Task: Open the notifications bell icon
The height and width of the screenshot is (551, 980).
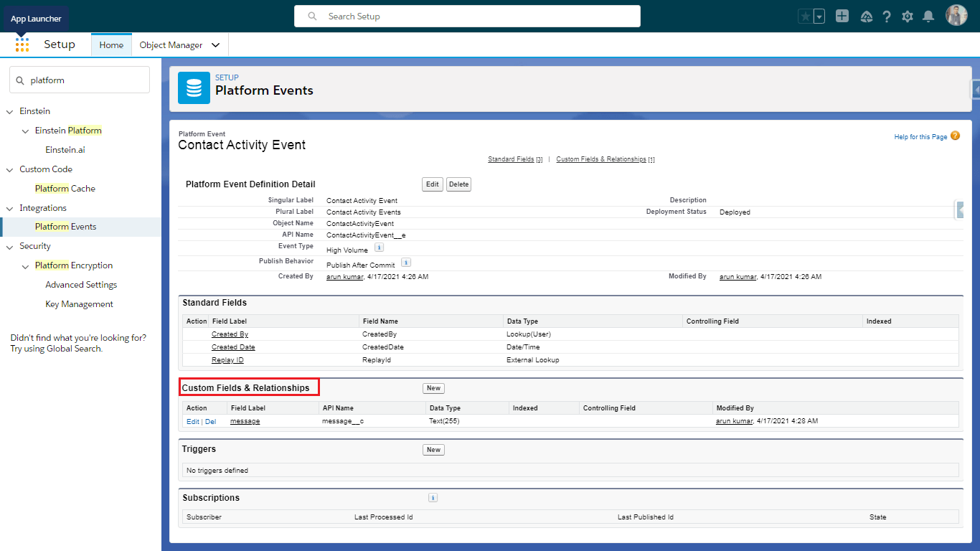Action: point(928,16)
